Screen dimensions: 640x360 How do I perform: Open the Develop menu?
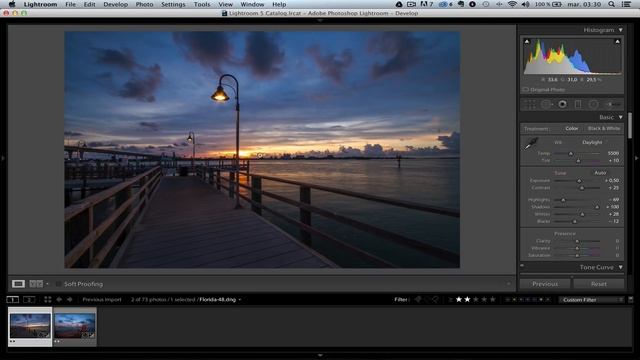(x=116, y=4)
